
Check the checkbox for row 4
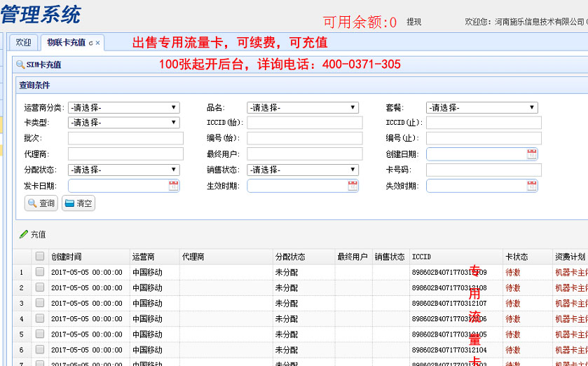(40, 318)
